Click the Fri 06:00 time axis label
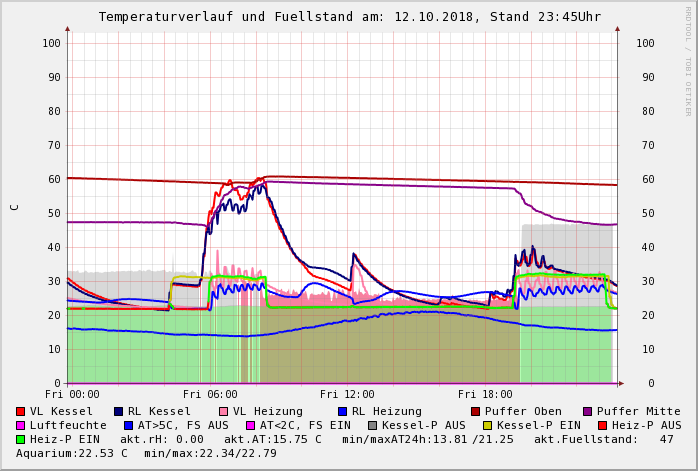698x471 pixels. (x=211, y=394)
